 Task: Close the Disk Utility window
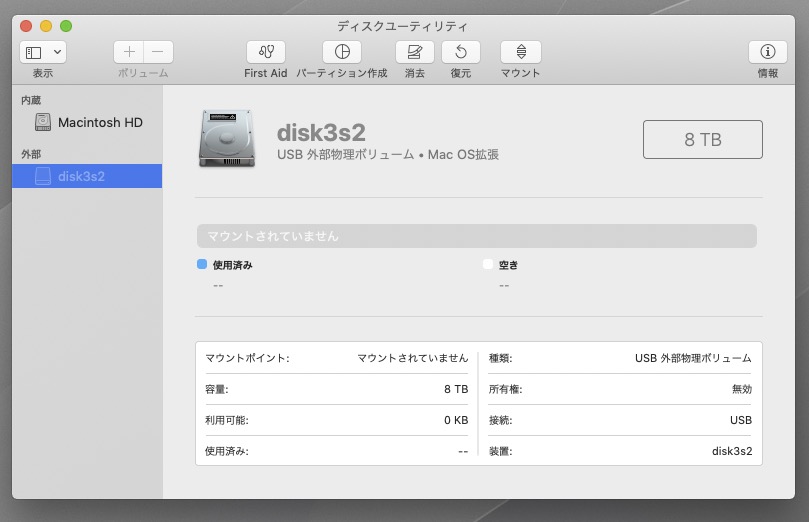click(x=26, y=26)
